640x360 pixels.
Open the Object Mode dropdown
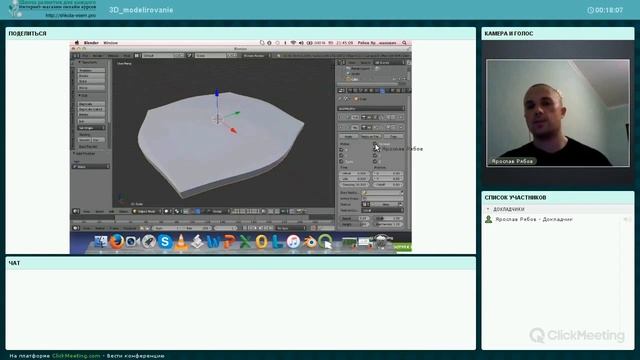point(147,211)
